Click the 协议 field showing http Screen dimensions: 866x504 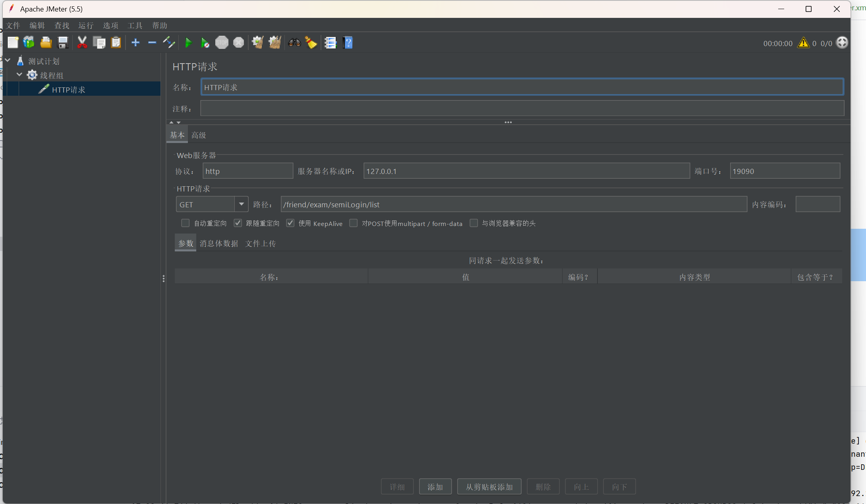[248, 171]
